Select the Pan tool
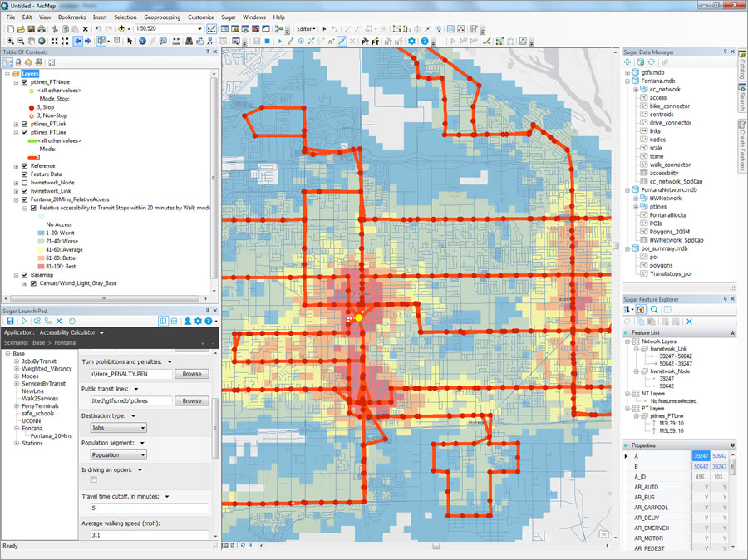The height and width of the screenshot is (560, 748). coord(30,41)
